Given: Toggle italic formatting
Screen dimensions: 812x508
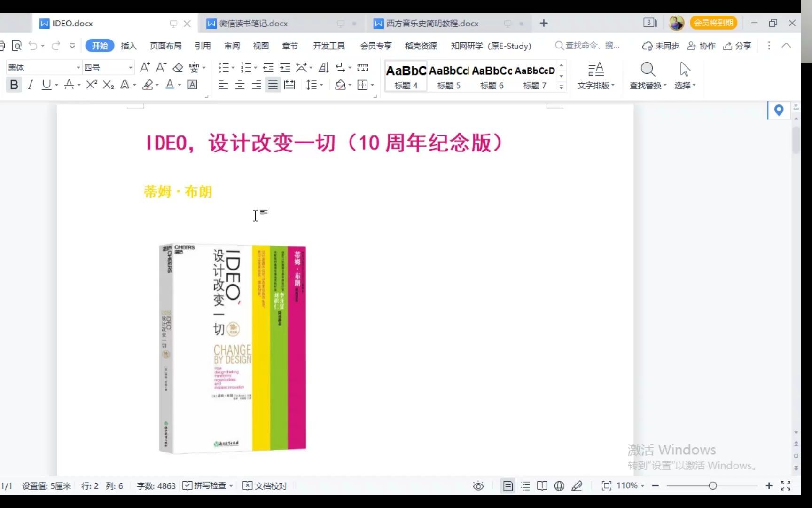Looking at the screenshot, I should coord(31,85).
